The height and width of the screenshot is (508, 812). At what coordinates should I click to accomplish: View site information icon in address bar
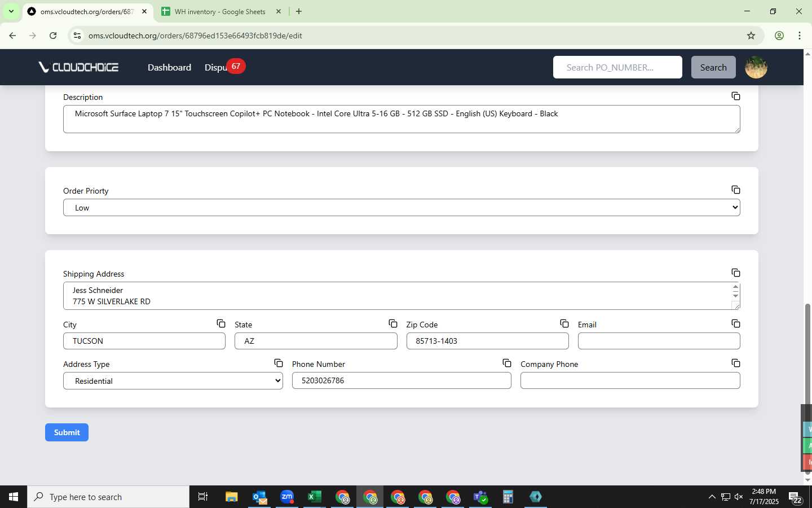[x=77, y=36]
